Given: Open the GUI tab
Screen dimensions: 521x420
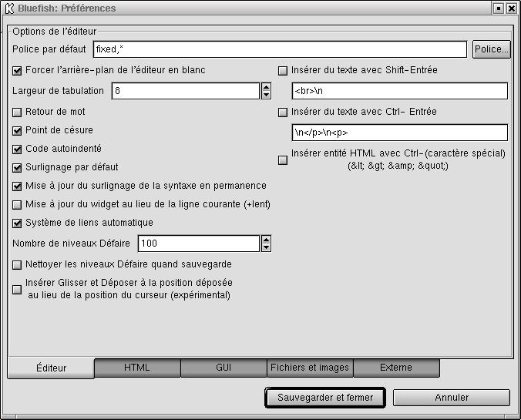Looking at the screenshot, I should pos(224,368).
